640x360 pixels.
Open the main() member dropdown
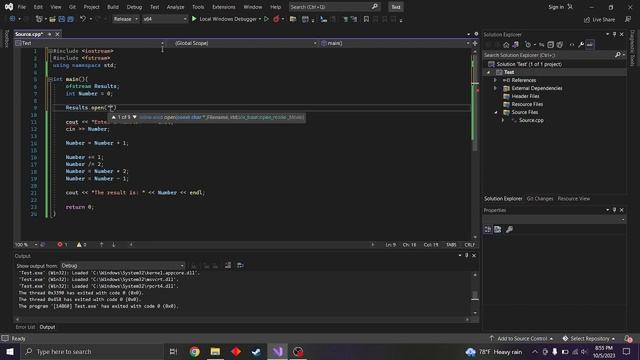tap(395, 43)
